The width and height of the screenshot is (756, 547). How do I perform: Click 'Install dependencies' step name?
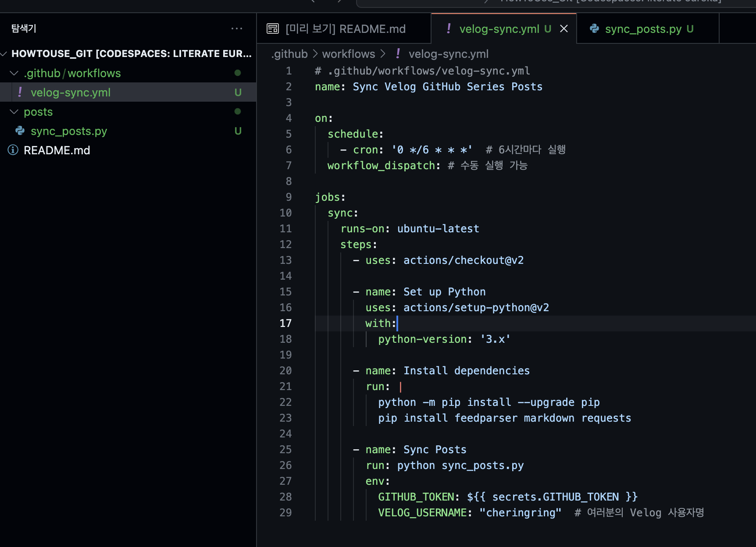467,370
